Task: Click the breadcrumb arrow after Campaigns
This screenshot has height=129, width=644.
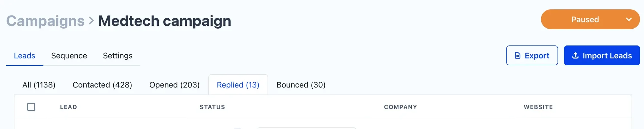Action: (x=91, y=21)
